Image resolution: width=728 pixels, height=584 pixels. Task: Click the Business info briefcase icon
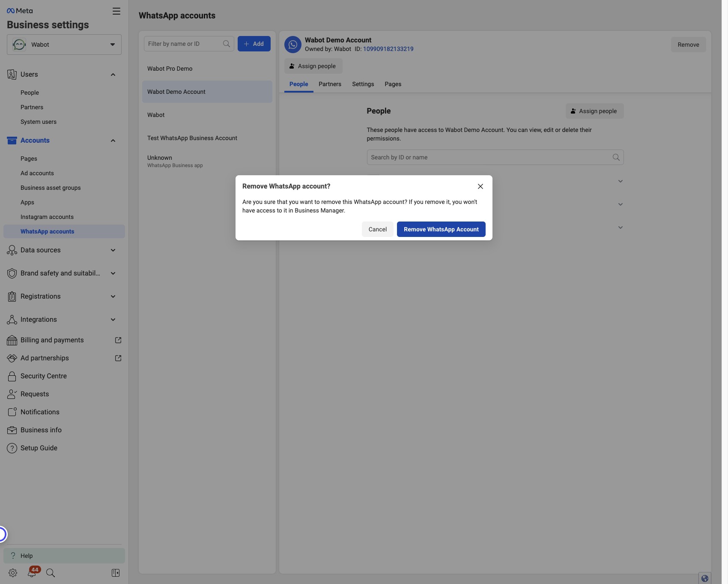pyautogui.click(x=12, y=430)
